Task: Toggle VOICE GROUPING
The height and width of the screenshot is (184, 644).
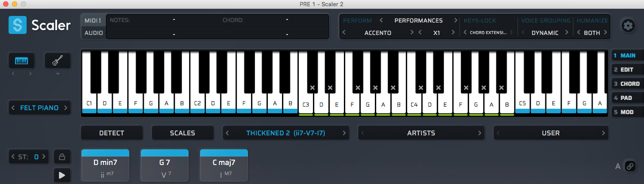Action: 546,20
